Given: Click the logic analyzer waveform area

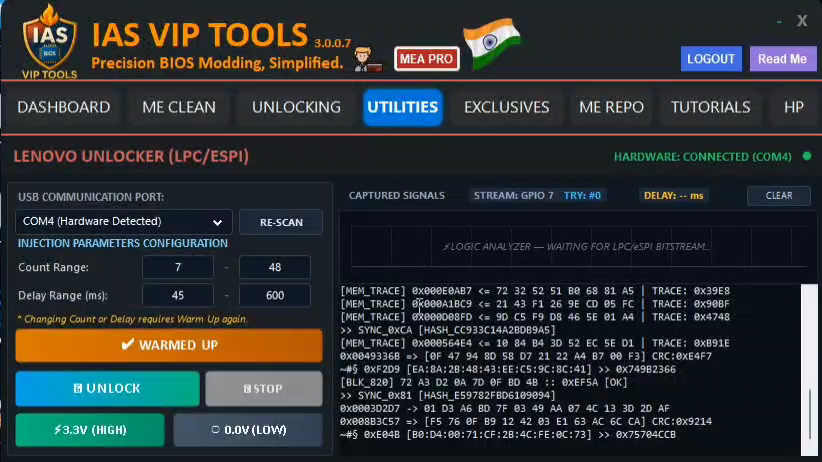Looking at the screenshot, I should (x=578, y=246).
